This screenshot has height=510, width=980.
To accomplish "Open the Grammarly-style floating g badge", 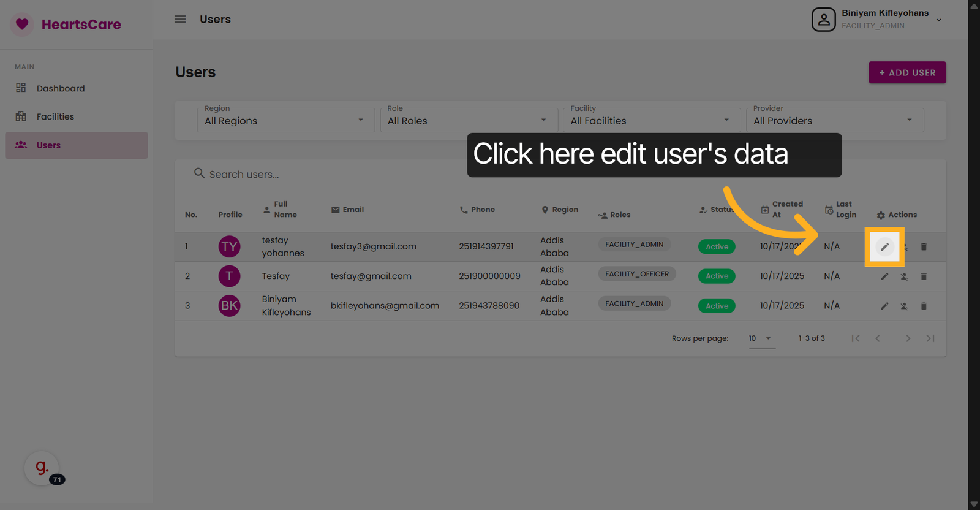I will click(x=42, y=468).
